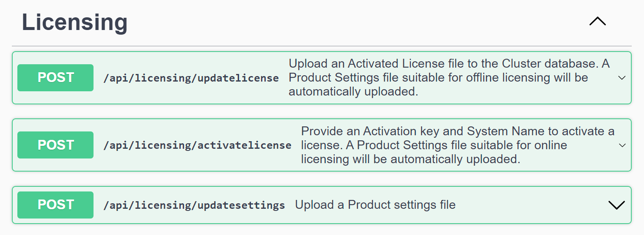The width and height of the screenshot is (644, 235).
Task: Open the /api/licensing/updatesettings path
Action: [x=194, y=205]
